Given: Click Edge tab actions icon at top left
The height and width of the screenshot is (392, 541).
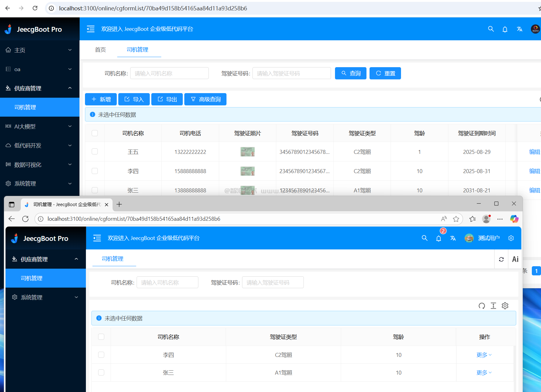Looking at the screenshot, I should 12,205.
